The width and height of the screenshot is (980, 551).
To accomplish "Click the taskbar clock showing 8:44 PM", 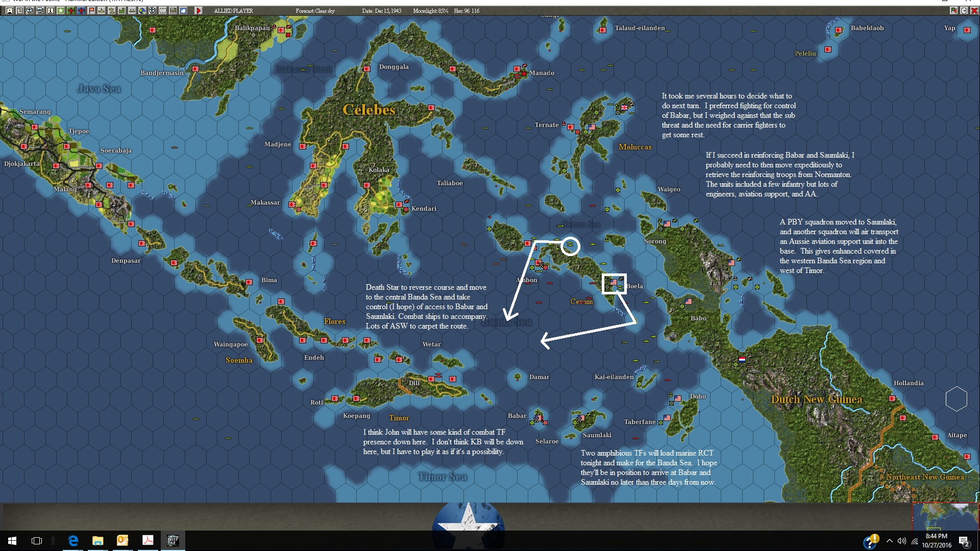I will point(937,541).
